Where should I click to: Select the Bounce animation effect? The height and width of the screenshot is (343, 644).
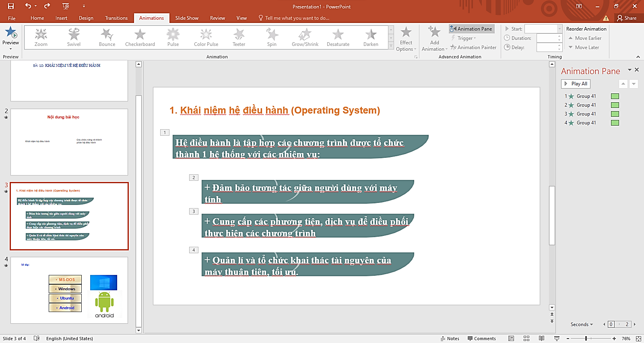click(x=107, y=37)
